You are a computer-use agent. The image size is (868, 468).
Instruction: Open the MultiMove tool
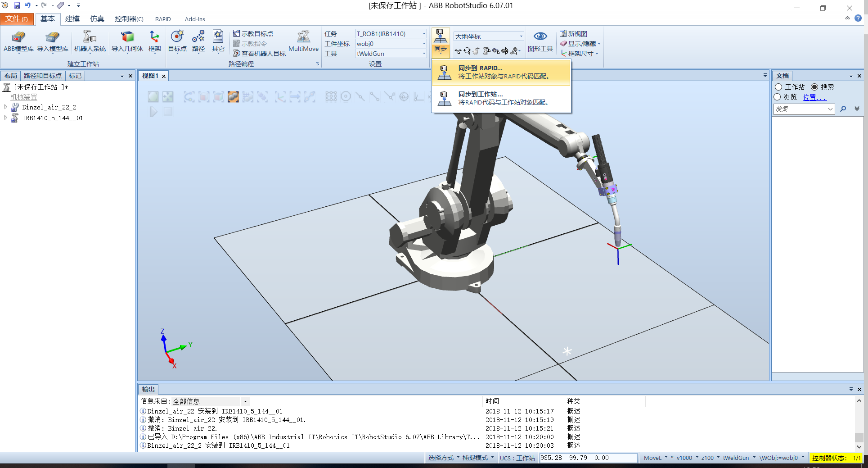[303, 41]
